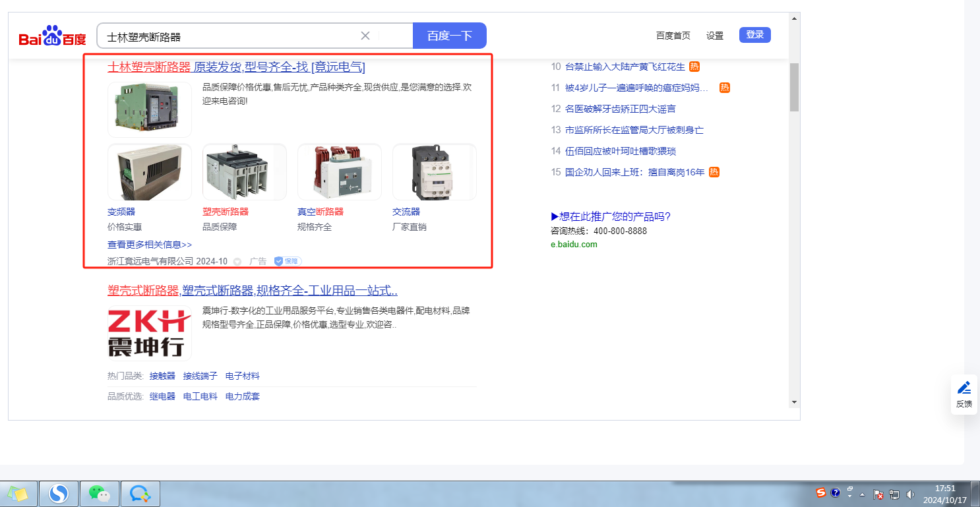Click the e.baidu.com link
This screenshot has height=507, width=980.
tap(574, 245)
